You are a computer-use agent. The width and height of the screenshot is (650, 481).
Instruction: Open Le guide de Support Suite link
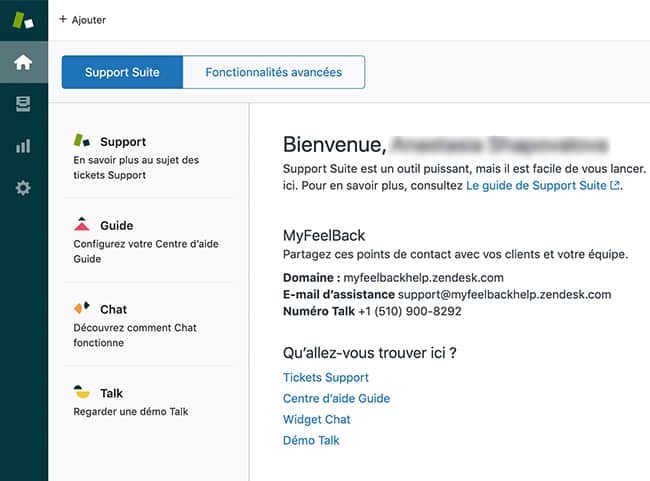[536, 185]
